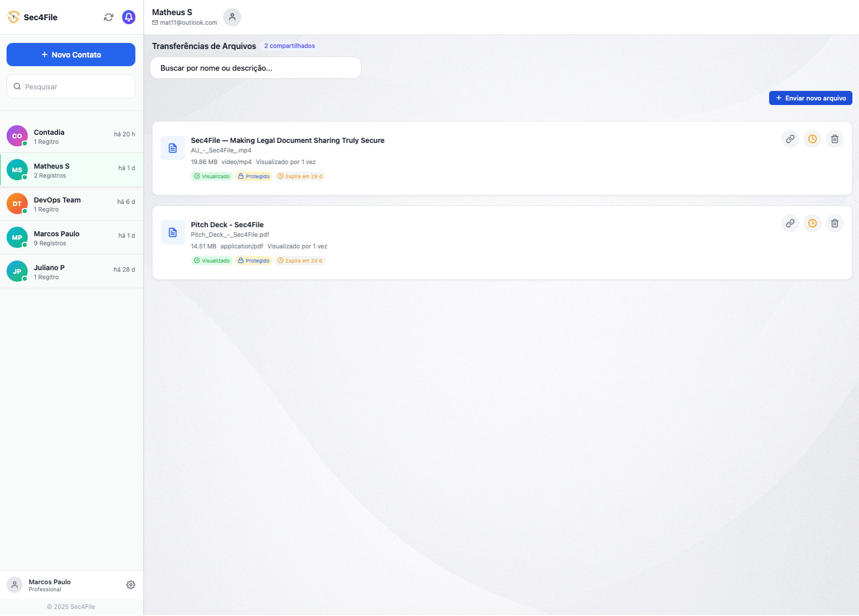Open settings gear next to Marcos Paulo

[x=131, y=585]
